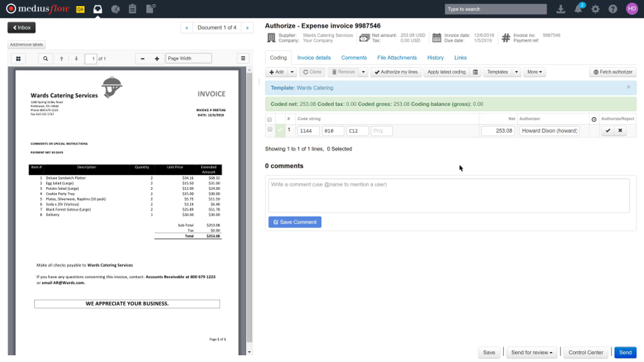Go back to Inbox
This screenshot has height=362, width=644.
(x=22, y=28)
